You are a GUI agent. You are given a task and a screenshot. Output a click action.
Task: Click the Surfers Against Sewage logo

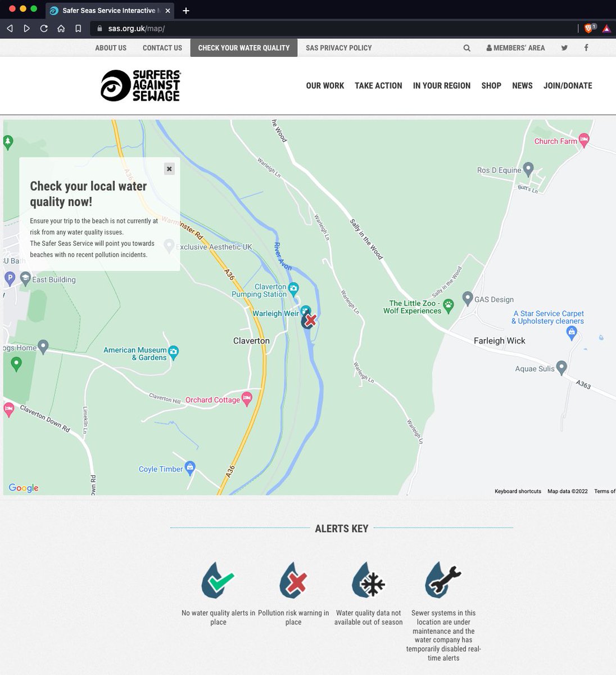pos(141,85)
